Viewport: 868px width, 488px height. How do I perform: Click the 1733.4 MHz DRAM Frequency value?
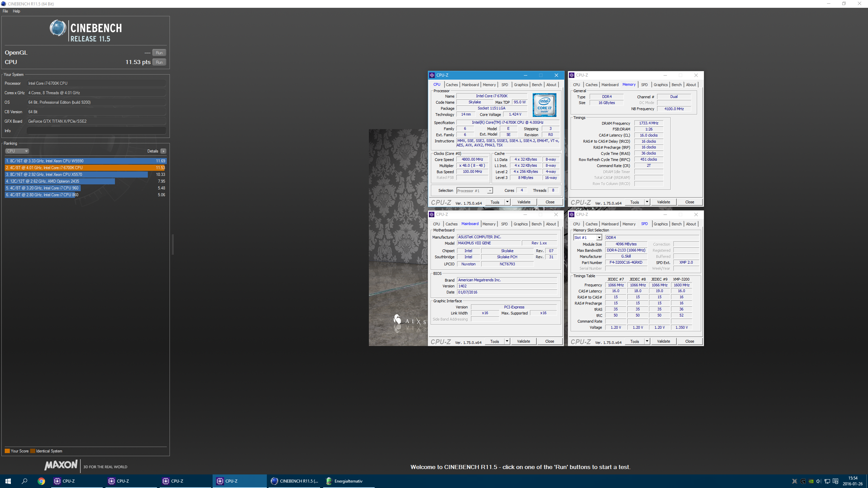coord(648,123)
